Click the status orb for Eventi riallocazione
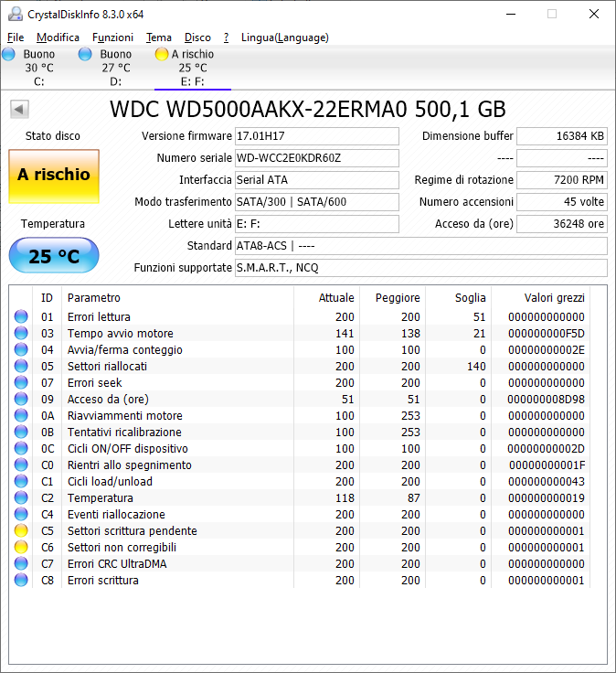Viewport: 616px width, 673px height. pos(21,514)
